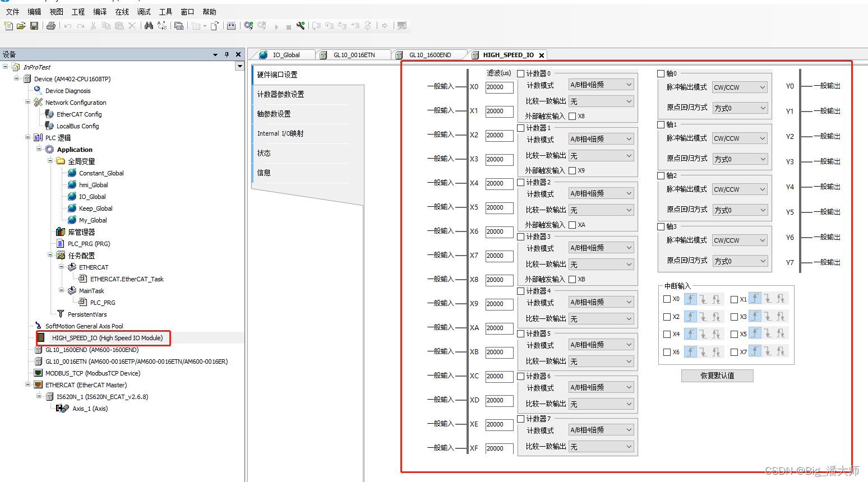868x482 pixels.
Task: Check the 轴0 axis checkbox
Action: click(661, 73)
